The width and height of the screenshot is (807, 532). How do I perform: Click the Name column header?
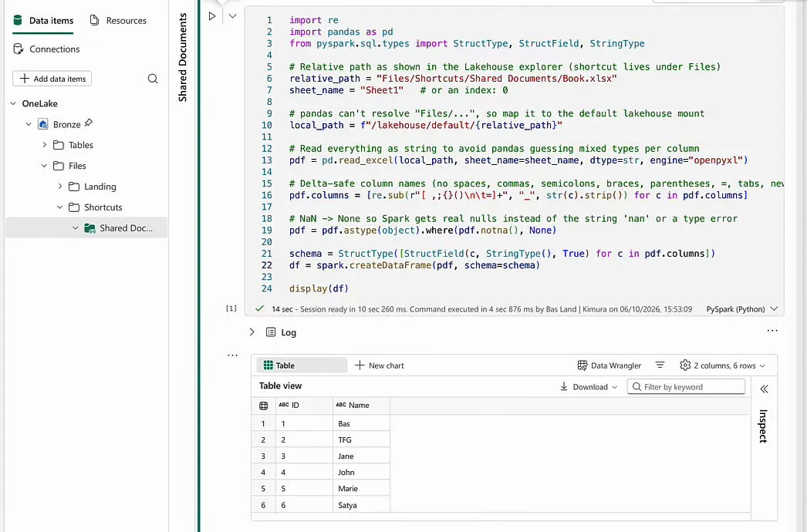(361, 406)
